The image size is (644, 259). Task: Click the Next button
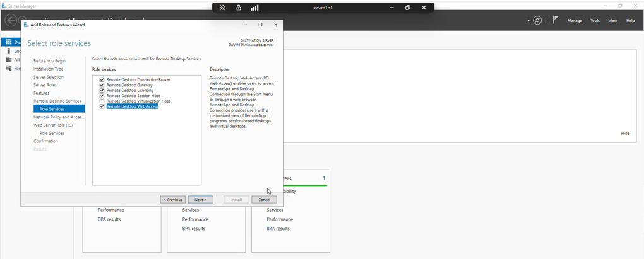[200, 200]
